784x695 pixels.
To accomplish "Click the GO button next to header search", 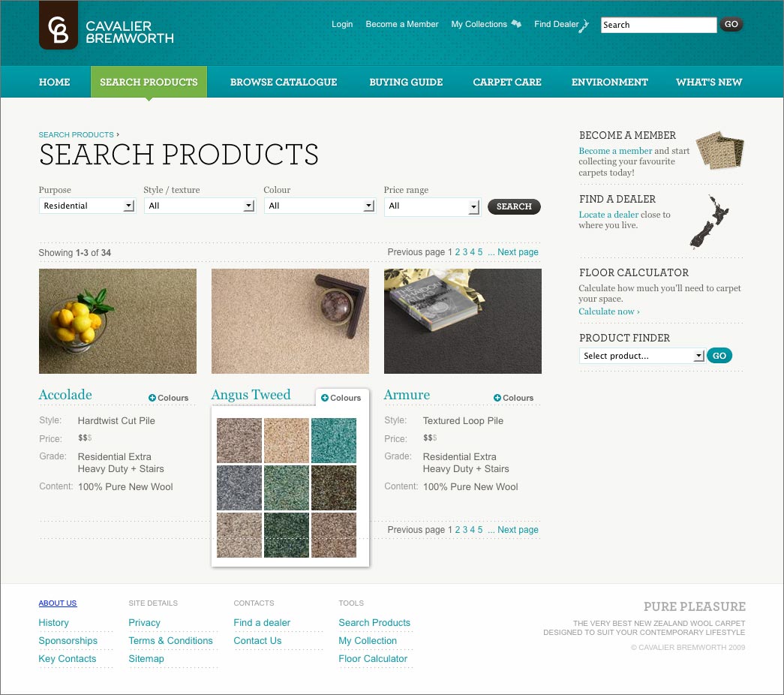I will (731, 24).
